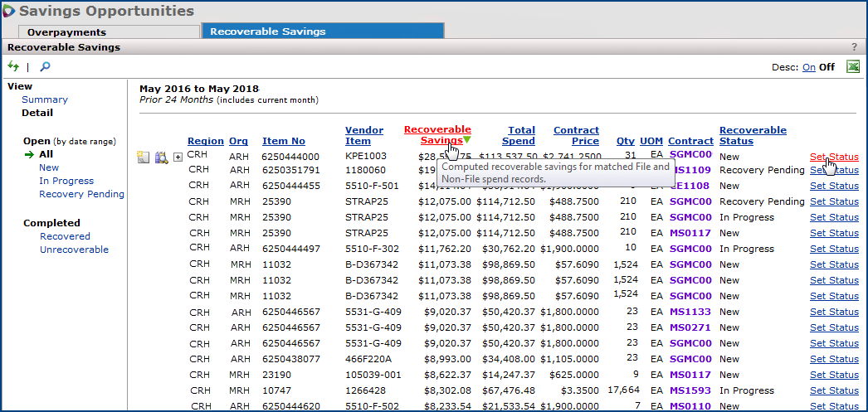Click the clipboard magnifier icon on first row
868x412 pixels.
coord(161,156)
